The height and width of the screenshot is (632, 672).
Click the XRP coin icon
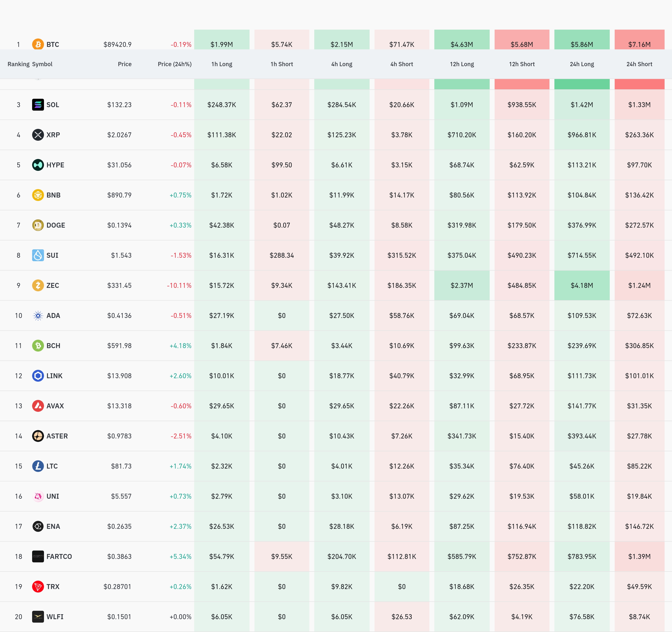38,135
